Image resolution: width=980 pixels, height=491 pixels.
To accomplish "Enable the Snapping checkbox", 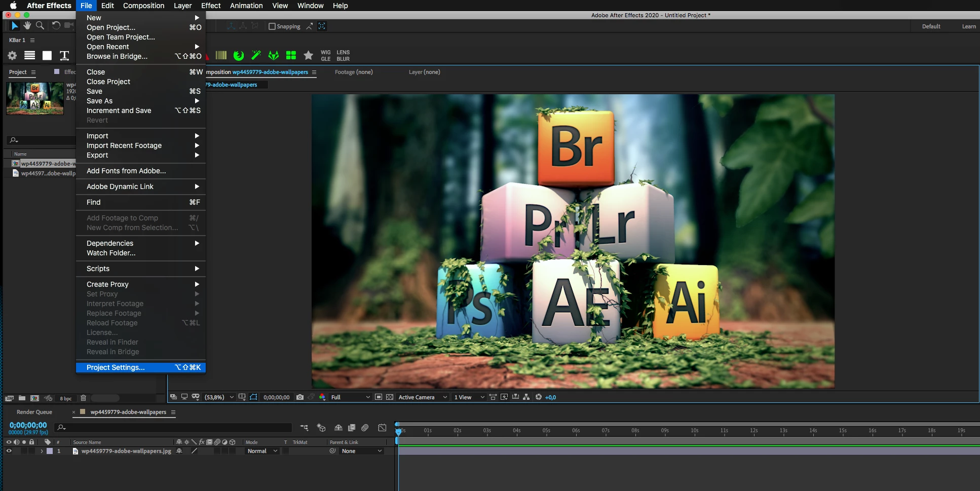I will coord(272,26).
